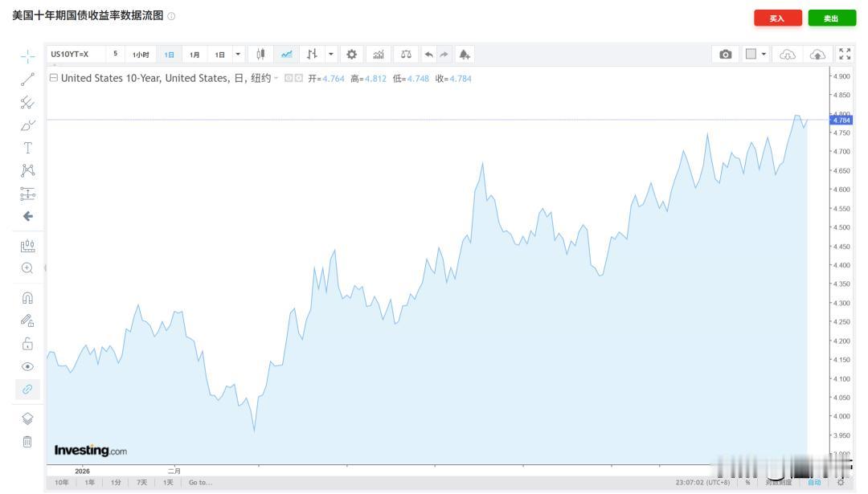
Task: Open the indicators panel icon
Action: (379, 54)
